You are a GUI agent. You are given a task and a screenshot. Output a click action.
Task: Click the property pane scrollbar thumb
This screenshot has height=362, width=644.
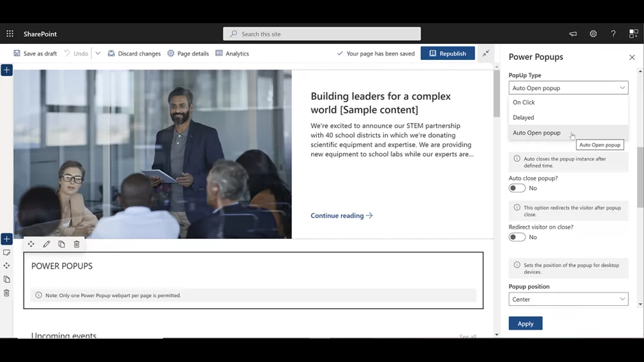point(640,178)
